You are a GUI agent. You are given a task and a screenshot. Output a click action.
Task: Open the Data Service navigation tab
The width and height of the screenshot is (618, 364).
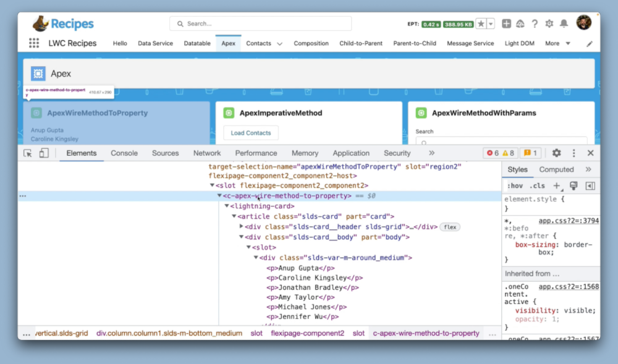[155, 43]
